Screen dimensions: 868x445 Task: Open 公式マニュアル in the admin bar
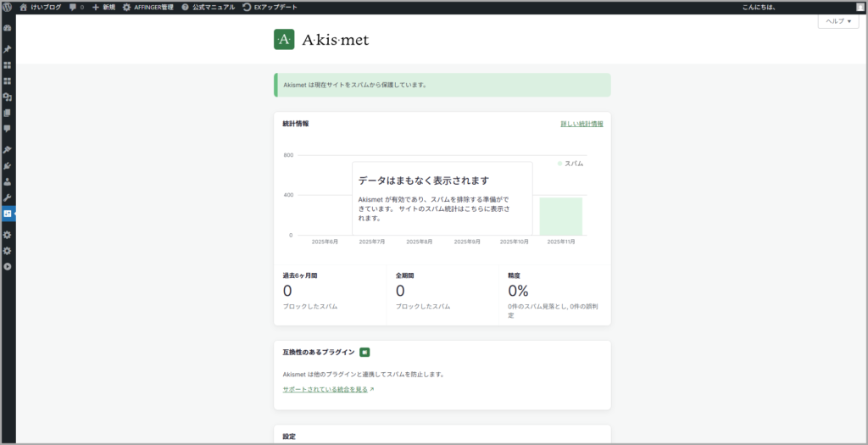(209, 7)
